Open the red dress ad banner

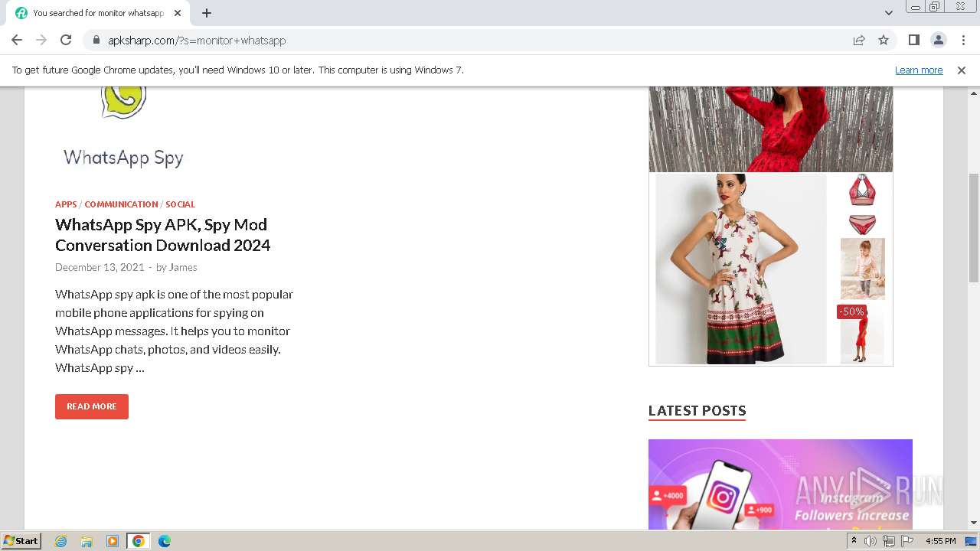click(770, 129)
